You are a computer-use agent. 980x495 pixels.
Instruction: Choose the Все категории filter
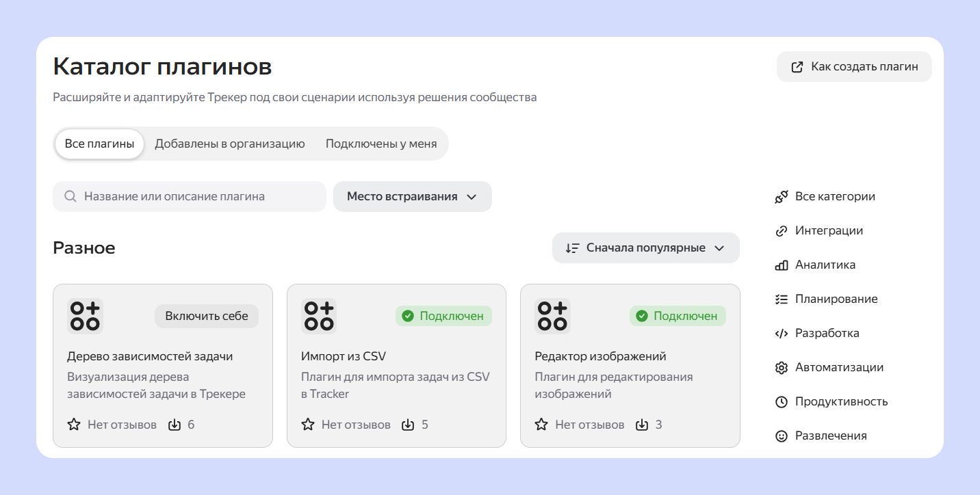coord(825,196)
